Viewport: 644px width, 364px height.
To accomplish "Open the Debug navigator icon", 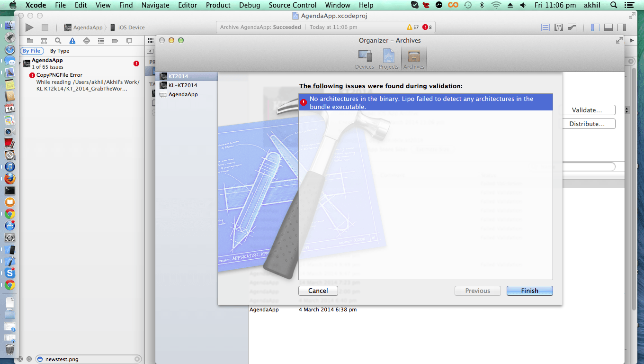I will coord(100,41).
